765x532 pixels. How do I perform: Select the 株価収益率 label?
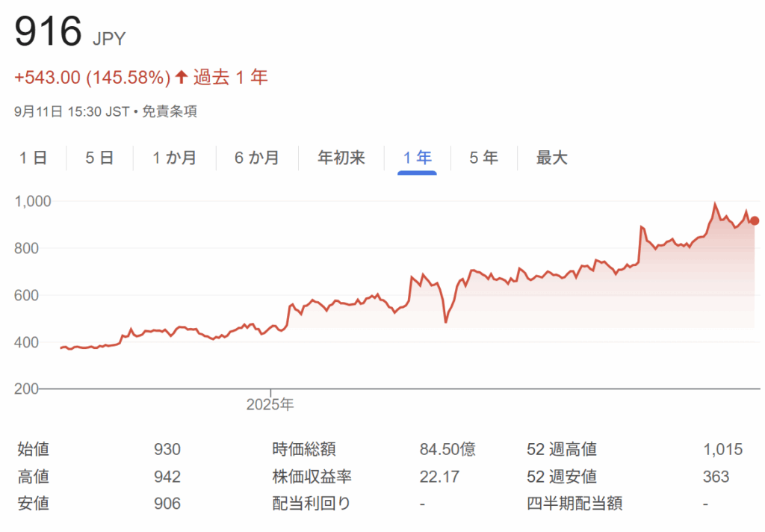pyautogui.click(x=312, y=477)
